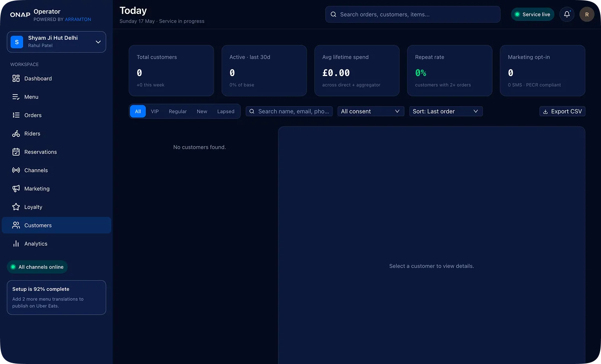The width and height of the screenshot is (601, 364).
Task: Filter by Lapsed customers tab
Action: click(226, 111)
